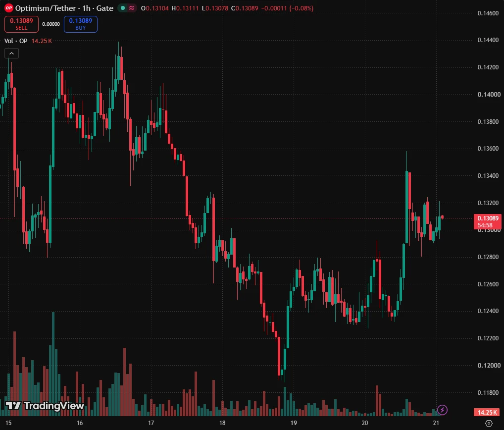Click the 0.13200 price axis label
The height and width of the screenshot is (430, 504).
(x=488, y=203)
